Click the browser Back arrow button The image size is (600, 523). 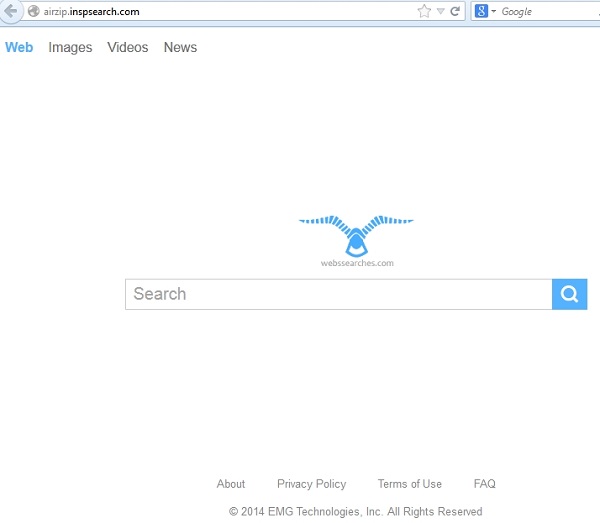[10, 12]
